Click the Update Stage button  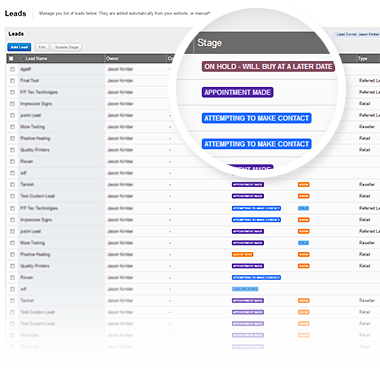pos(67,47)
